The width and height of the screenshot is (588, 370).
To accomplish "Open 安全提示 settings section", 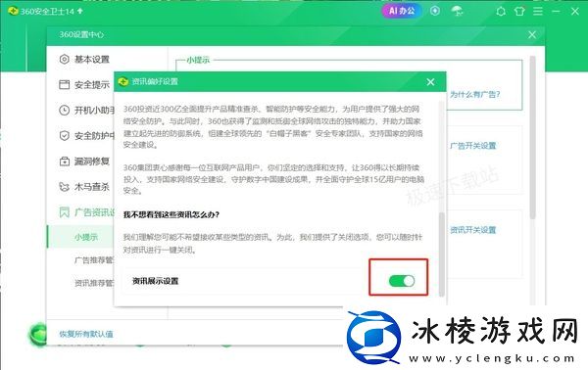I will (92, 84).
